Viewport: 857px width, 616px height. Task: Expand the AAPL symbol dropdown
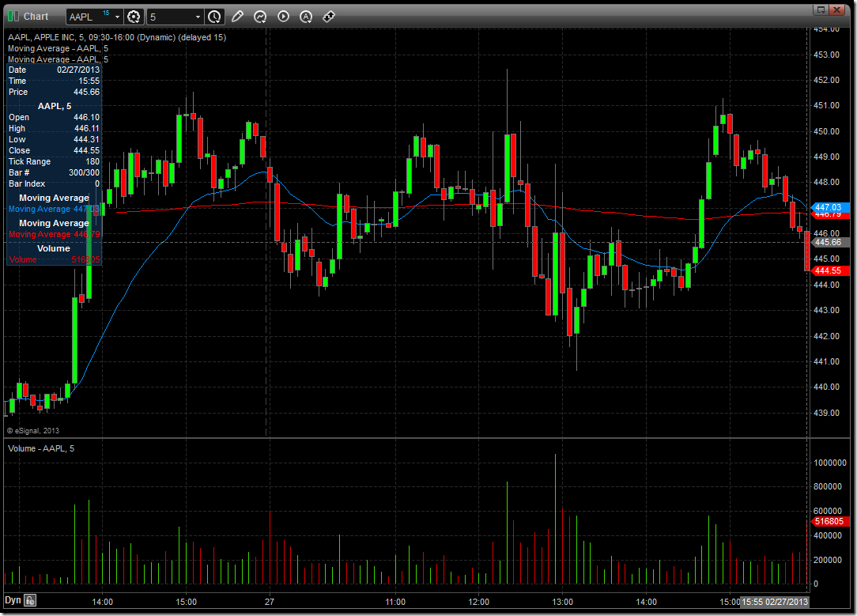pos(117,17)
